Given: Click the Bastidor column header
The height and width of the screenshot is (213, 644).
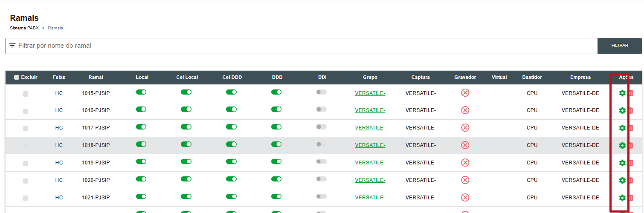Looking at the screenshot, I should click(x=532, y=78).
